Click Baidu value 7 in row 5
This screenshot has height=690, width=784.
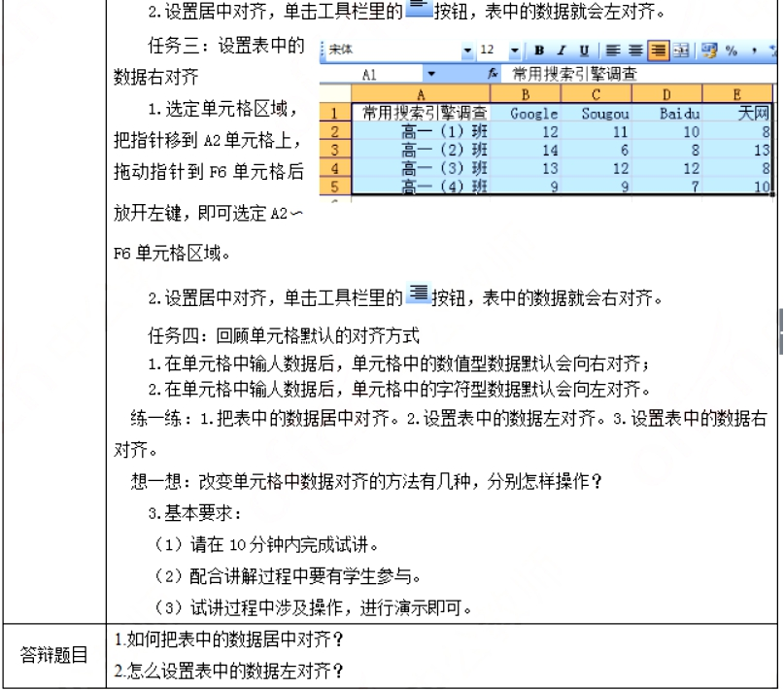click(666, 186)
